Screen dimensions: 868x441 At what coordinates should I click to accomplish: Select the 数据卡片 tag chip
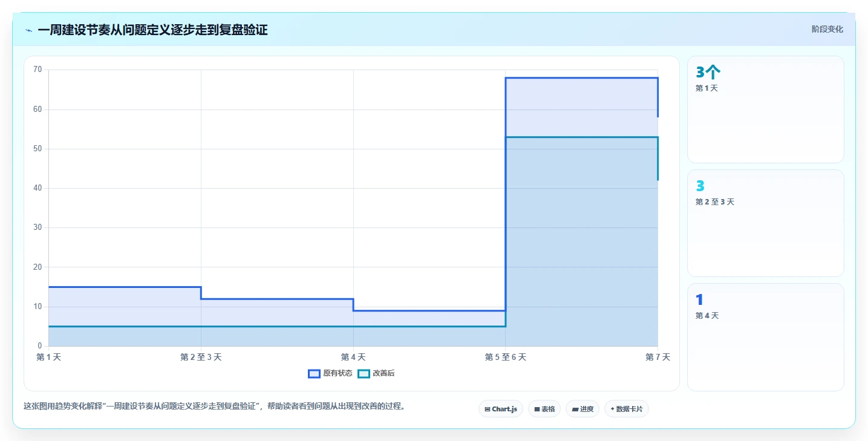click(x=627, y=409)
